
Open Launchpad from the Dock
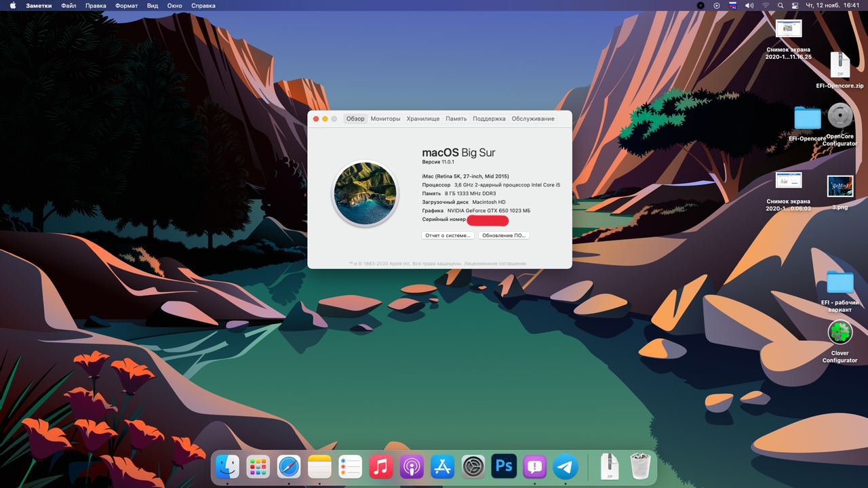point(258,466)
